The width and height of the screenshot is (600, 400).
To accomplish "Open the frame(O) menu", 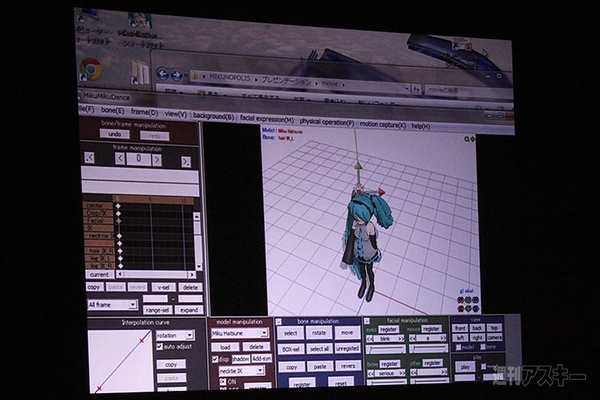I will (144, 112).
